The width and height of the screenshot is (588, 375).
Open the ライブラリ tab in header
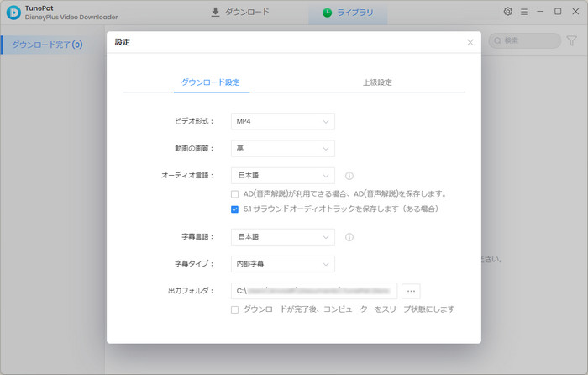348,13
